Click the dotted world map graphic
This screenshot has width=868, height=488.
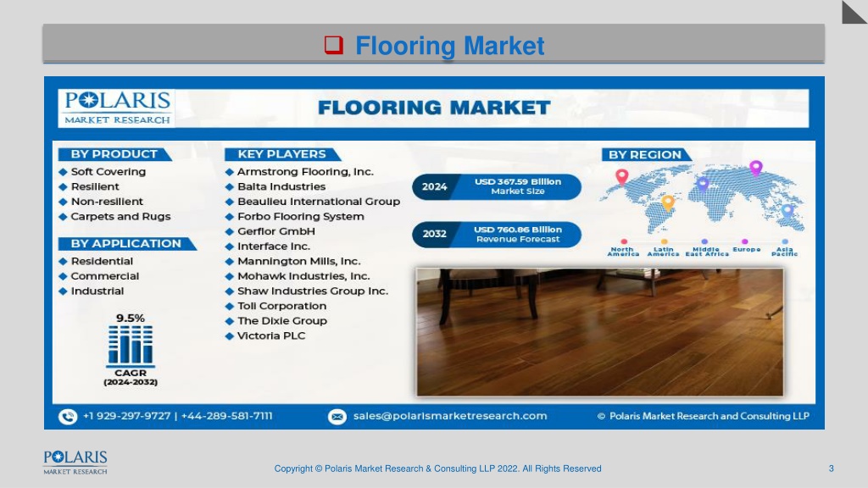[x=702, y=199]
